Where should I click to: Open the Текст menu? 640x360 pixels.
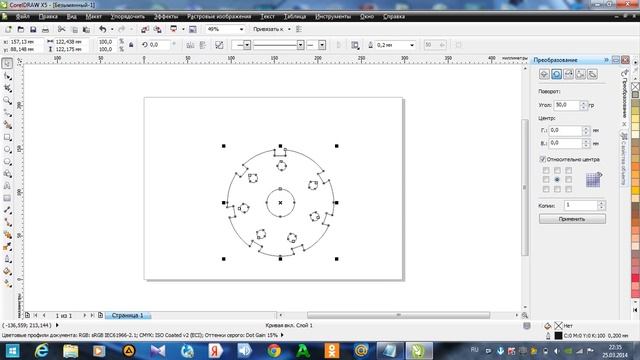[x=267, y=17]
